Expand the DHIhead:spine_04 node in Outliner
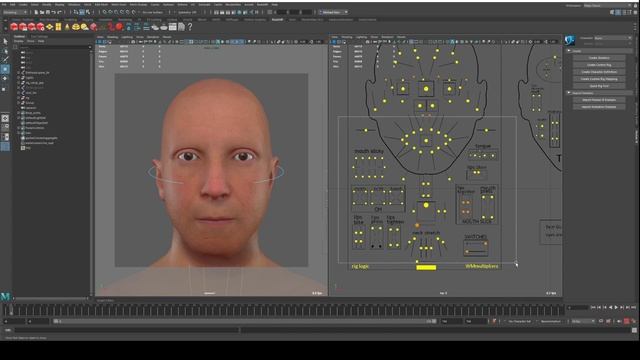The height and width of the screenshot is (360, 640). [x=18, y=73]
